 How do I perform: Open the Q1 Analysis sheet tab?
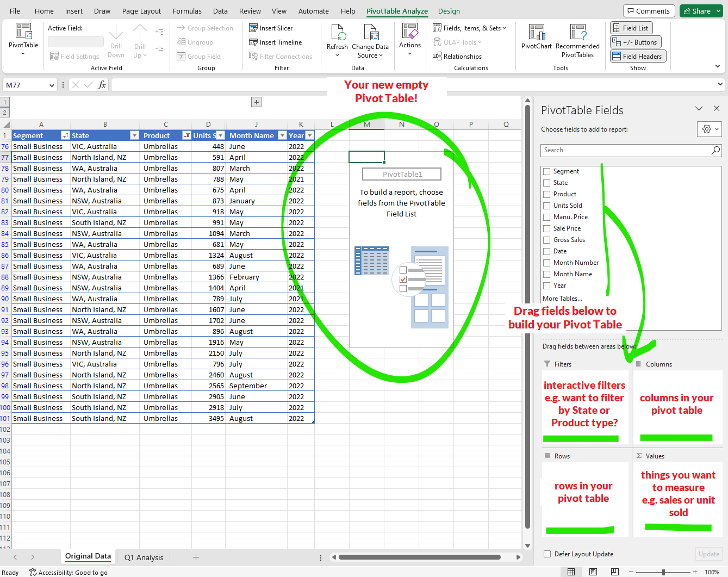pos(144,557)
